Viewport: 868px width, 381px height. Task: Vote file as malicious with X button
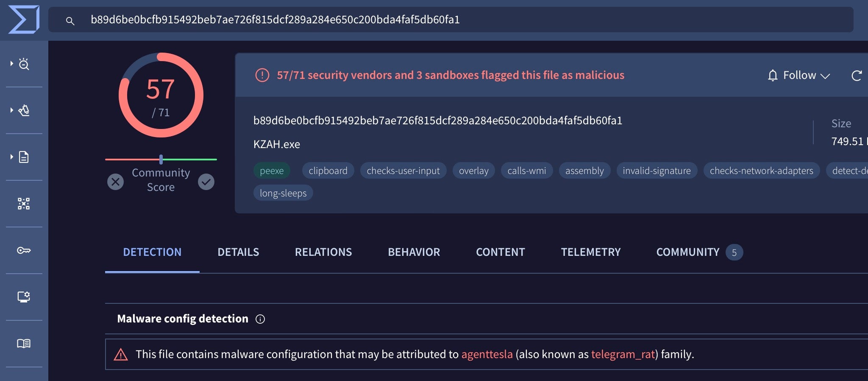coord(115,182)
